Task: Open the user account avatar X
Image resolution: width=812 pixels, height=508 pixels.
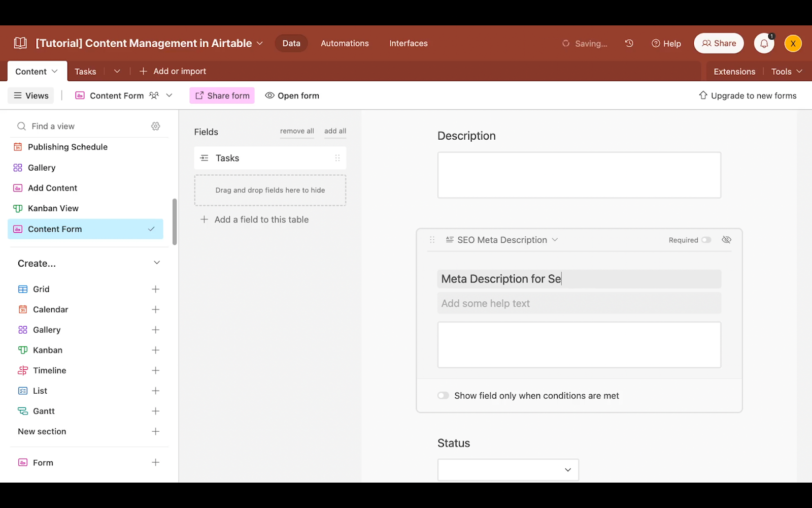Action: pos(793,43)
